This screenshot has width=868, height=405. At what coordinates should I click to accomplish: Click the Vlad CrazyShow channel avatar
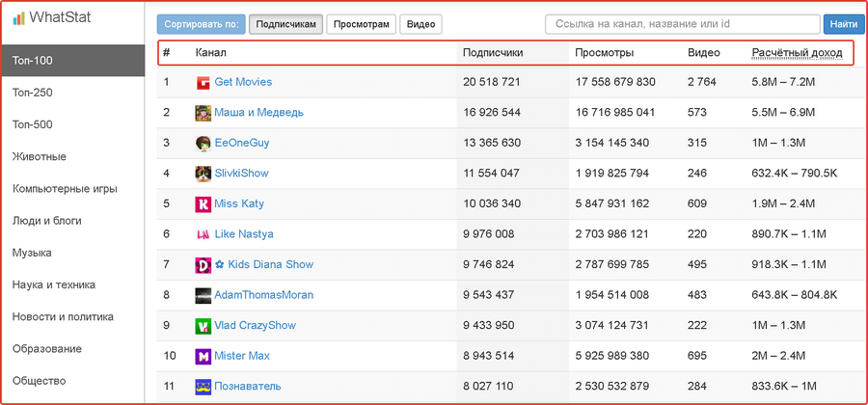[203, 326]
